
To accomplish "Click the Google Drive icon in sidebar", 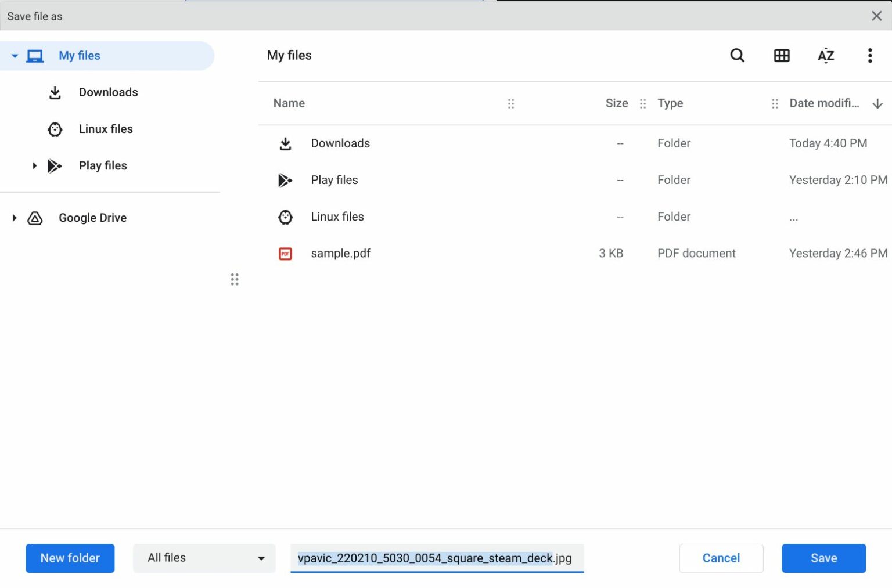I will point(35,218).
